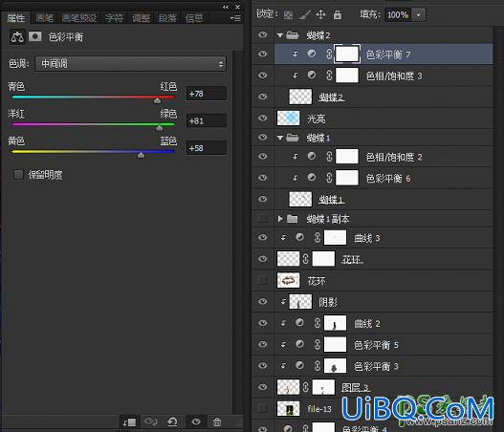Reset adjustment to defaults icon

(x=172, y=421)
